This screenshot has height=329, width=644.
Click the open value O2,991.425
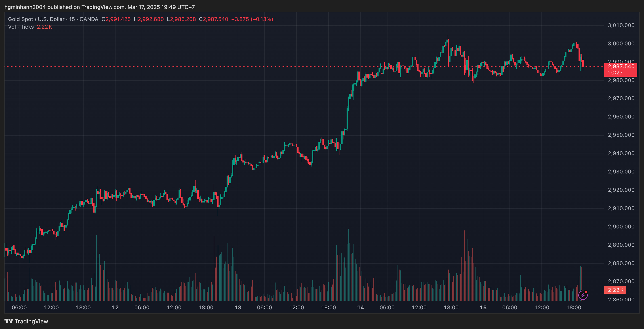tap(116, 19)
